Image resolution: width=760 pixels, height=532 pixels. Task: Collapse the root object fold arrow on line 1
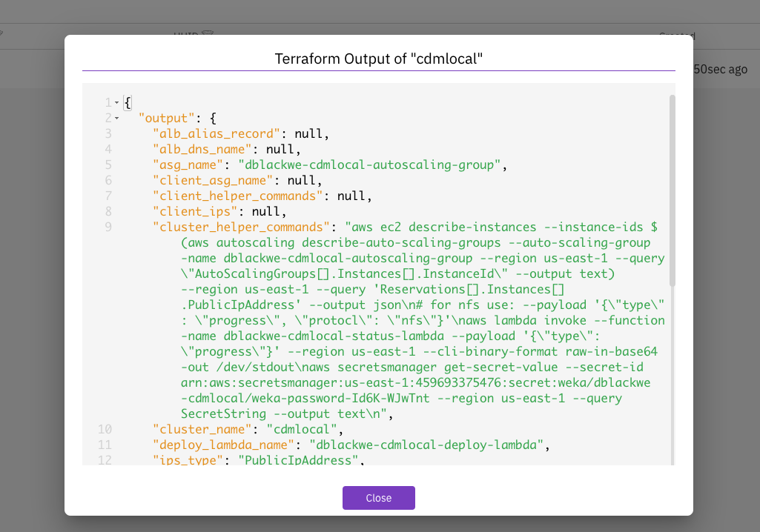pos(117,102)
